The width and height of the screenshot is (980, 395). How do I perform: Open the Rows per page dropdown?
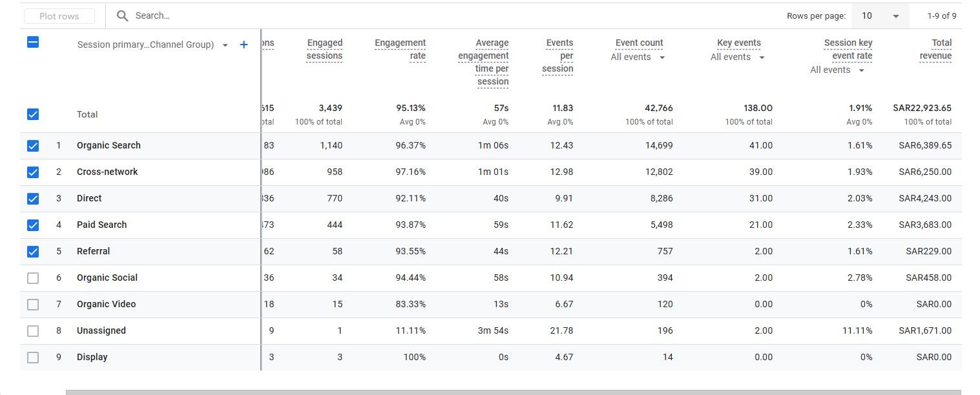click(x=880, y=16)
